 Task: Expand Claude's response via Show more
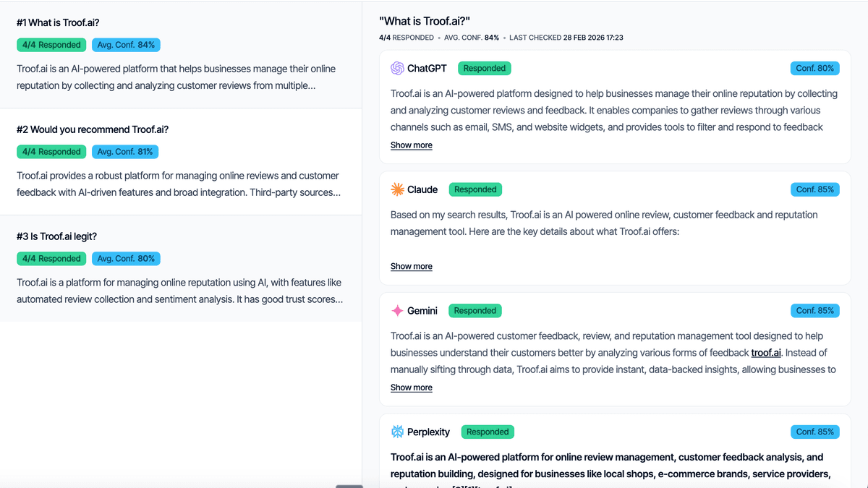pos(411,266)
